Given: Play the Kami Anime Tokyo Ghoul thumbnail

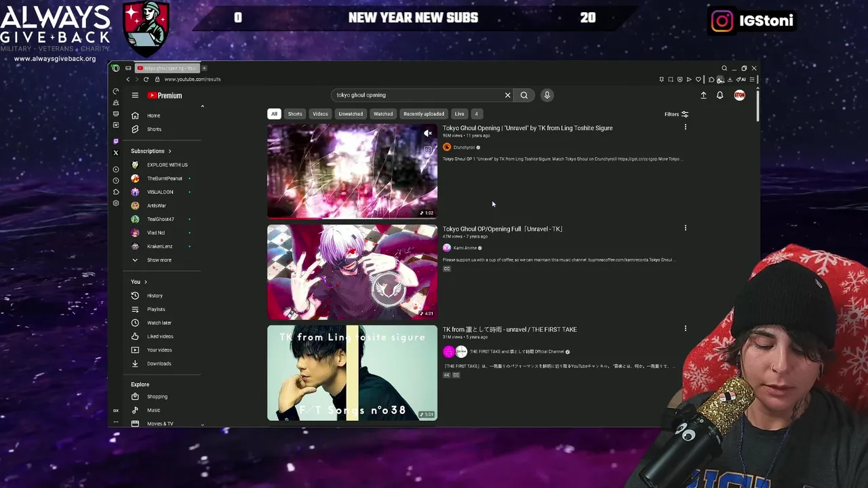Looking at the screenshot, I should point(352,272).
